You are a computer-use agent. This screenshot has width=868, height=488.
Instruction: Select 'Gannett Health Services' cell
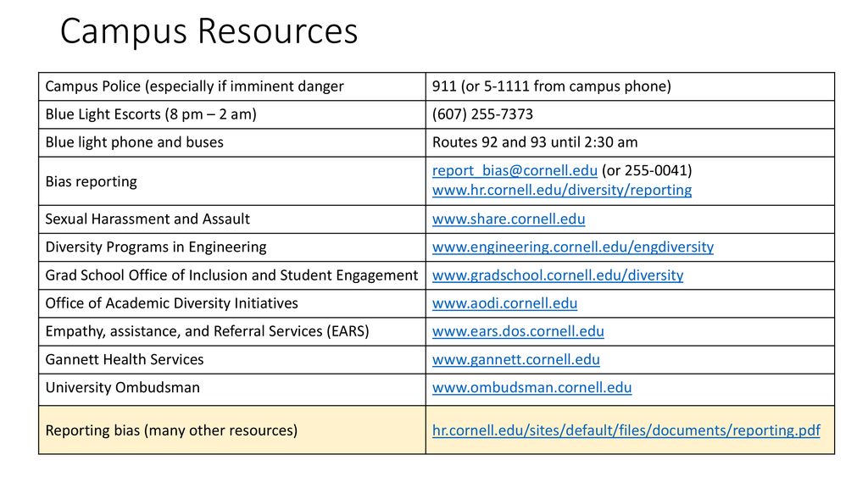[x=232, y=359]
